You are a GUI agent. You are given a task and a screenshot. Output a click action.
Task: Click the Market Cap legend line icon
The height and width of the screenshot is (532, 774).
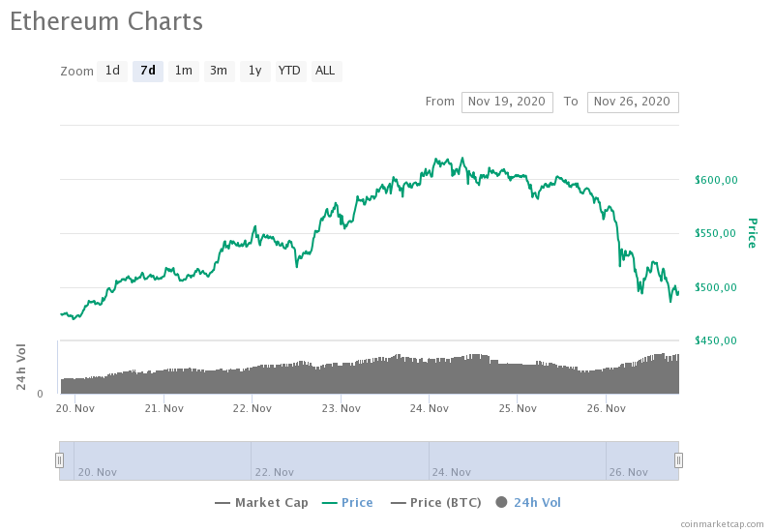coord(223,503)
